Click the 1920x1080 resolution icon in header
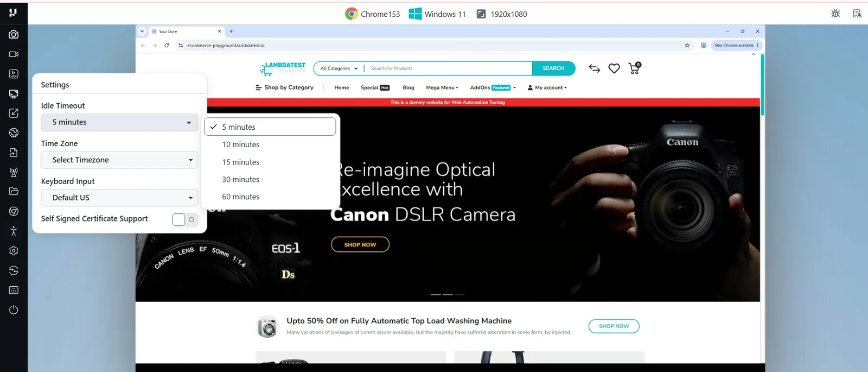This screenshot has height=372, width=868. coord(481,14)
